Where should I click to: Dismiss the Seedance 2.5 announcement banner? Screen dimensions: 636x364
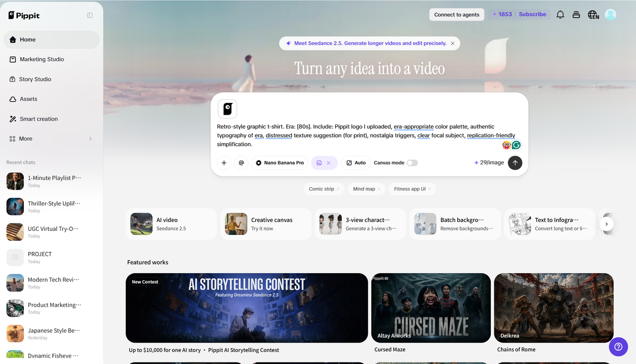(453, 44)
